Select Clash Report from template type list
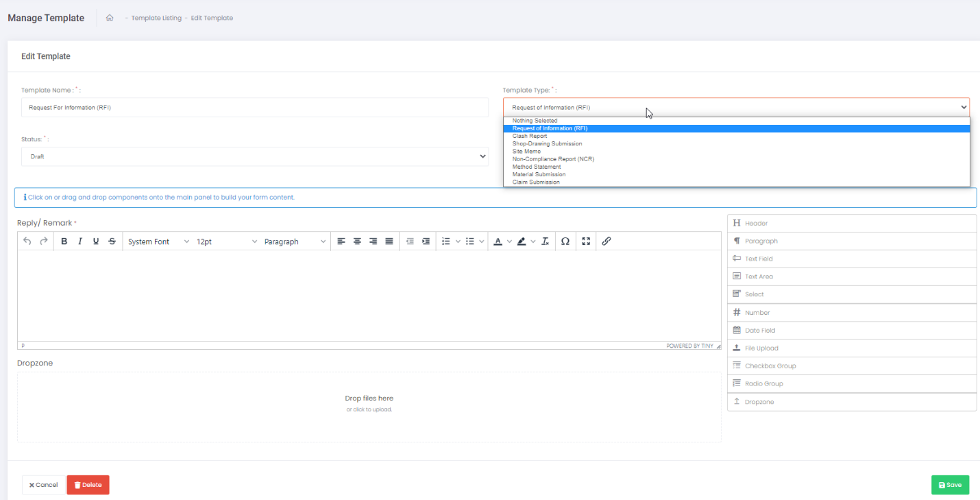 pyautogui.click(x=530, y=136)
